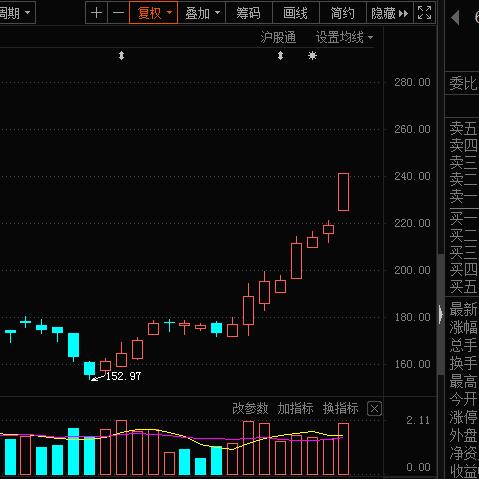
Task: Click the up-down marker below 沪股通
Action: click(280, 55)
